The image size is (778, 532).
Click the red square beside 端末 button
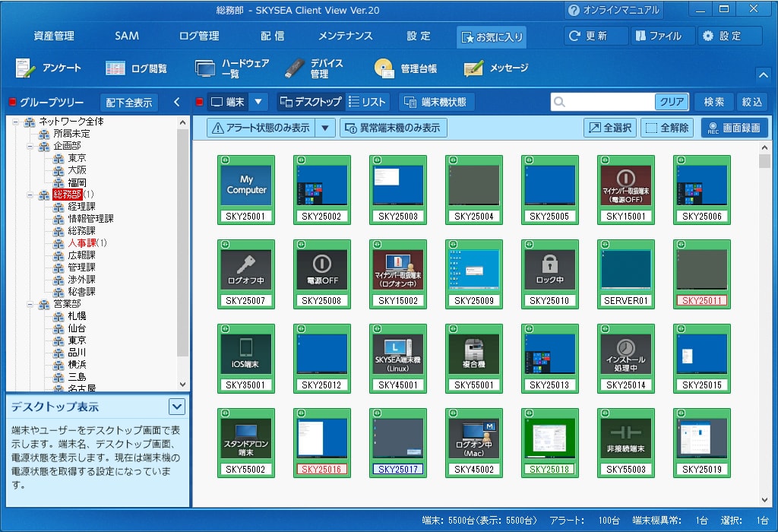(x=200, y=103)
